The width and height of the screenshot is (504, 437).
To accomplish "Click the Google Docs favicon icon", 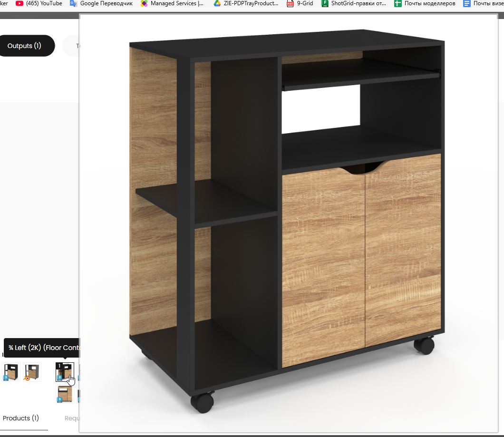I will click(466, 3).
